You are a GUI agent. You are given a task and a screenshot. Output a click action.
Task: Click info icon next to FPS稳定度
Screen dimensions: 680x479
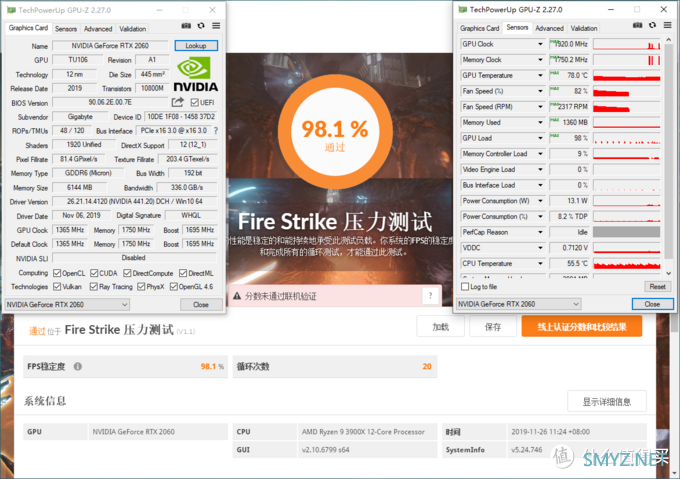[x=78, y=366]
